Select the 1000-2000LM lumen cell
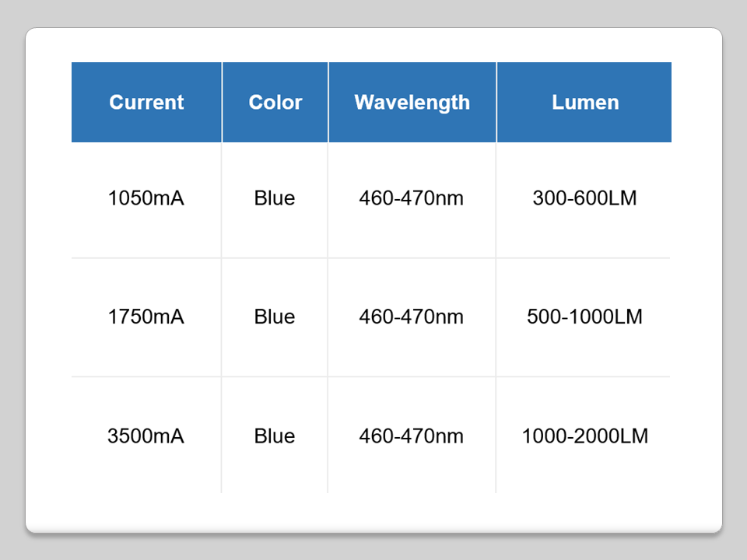Viewport: 747px width, 560px height. (x=584, y=436)
